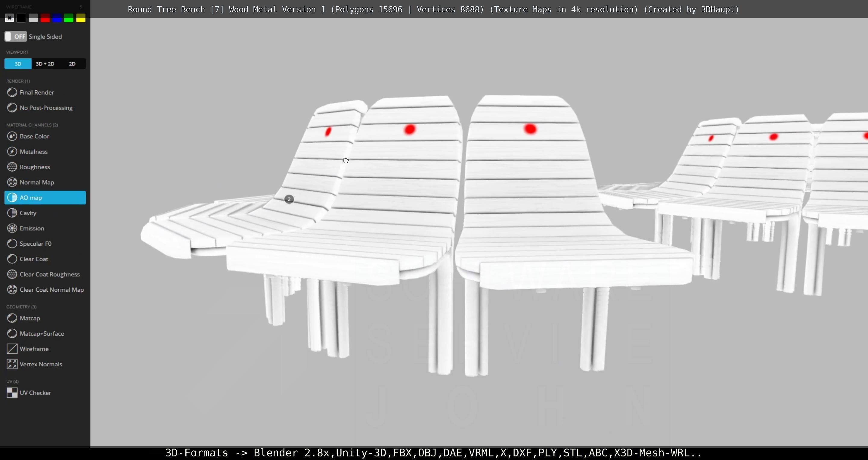Switch viewport to 3D + 2D mode
Viewport: 868px width, 460px height.
[x=45, y=64]
